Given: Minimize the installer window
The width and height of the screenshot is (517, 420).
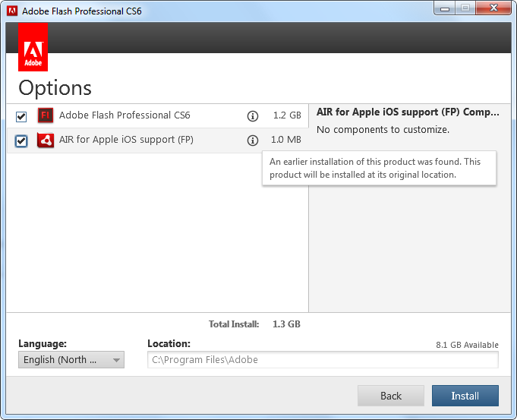Looking at the screenshot, I should pos(445,8).
